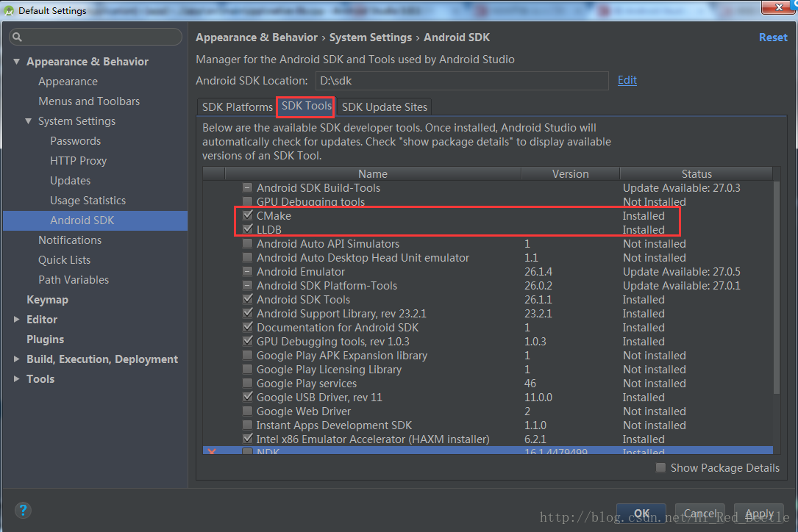Click the Apply button
The width and height of the screenshot is (798, 532).
click(x=759, y=514)
